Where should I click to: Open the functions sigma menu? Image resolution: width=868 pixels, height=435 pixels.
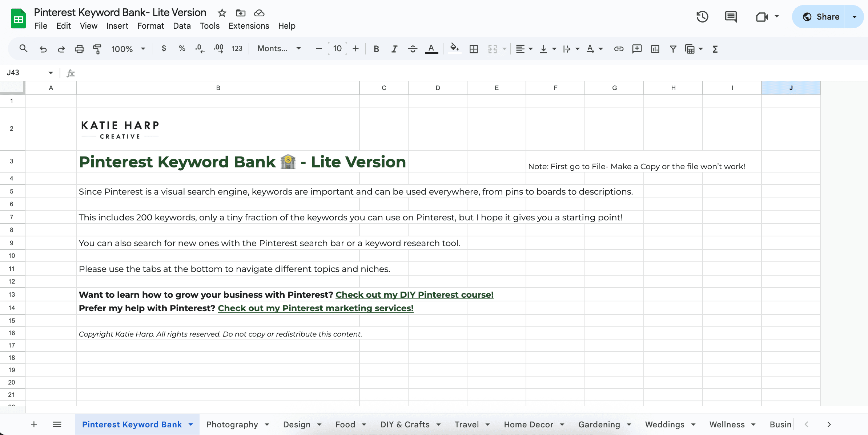pyautogui.click(x=715, y=49)
